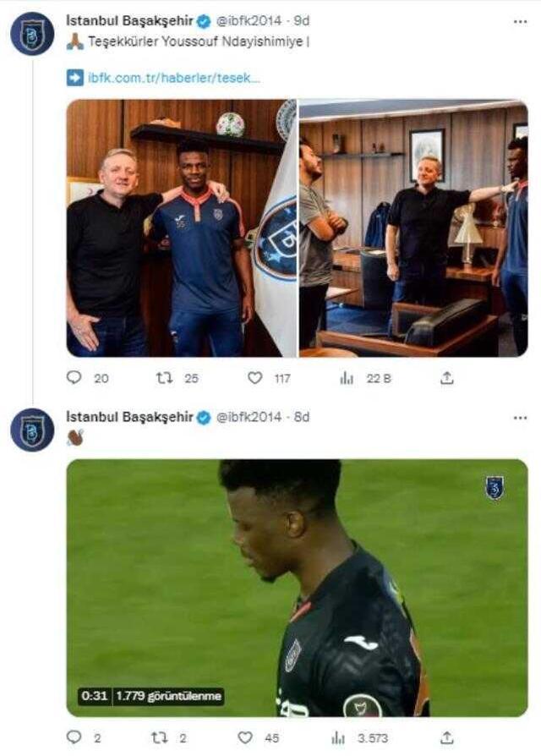Open the left photo with the flag
Viewport: 541px width, 756px height.
(182, 228)
